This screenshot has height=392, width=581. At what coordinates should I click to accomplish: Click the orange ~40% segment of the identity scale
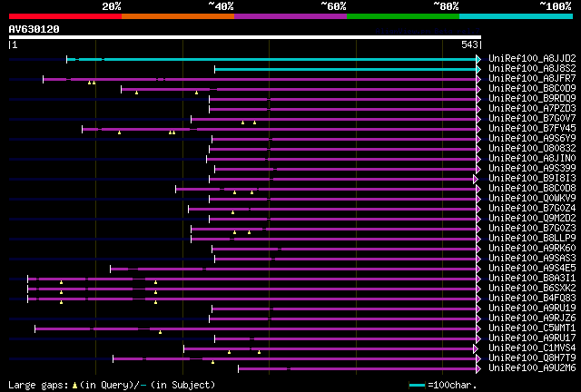178,16
